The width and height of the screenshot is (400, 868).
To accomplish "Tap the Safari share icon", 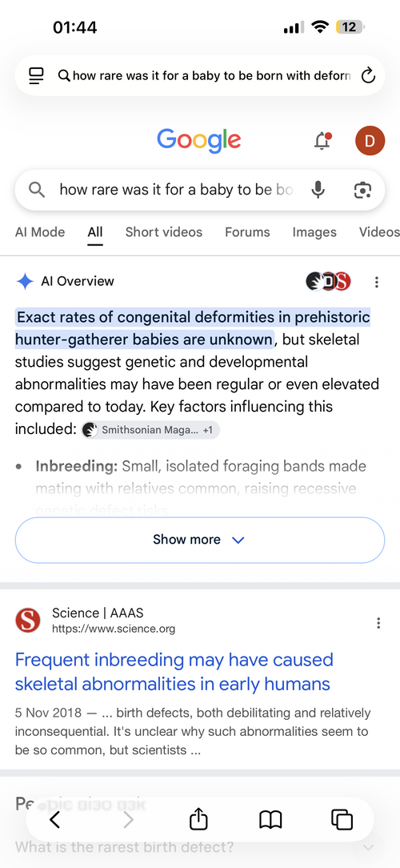I will 198,819.
